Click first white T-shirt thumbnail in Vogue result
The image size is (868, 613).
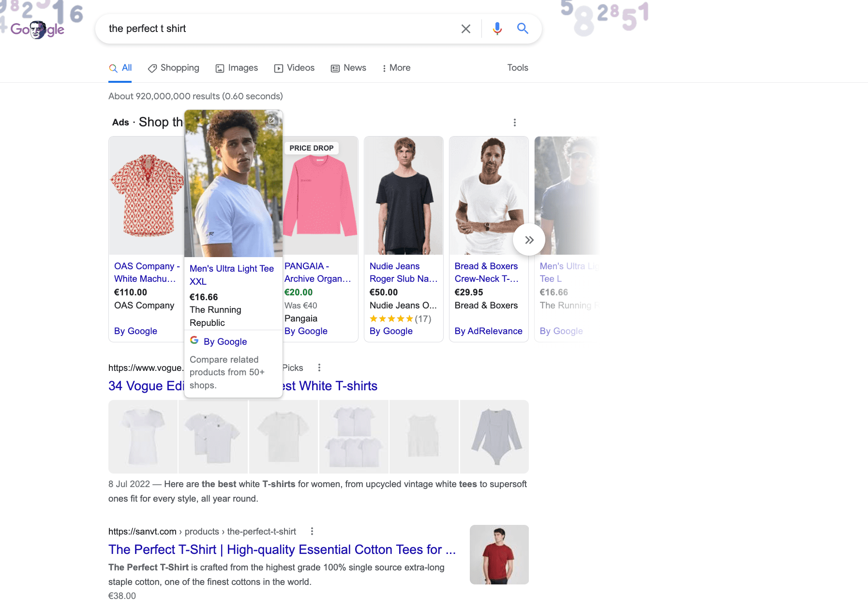[143, 437]
